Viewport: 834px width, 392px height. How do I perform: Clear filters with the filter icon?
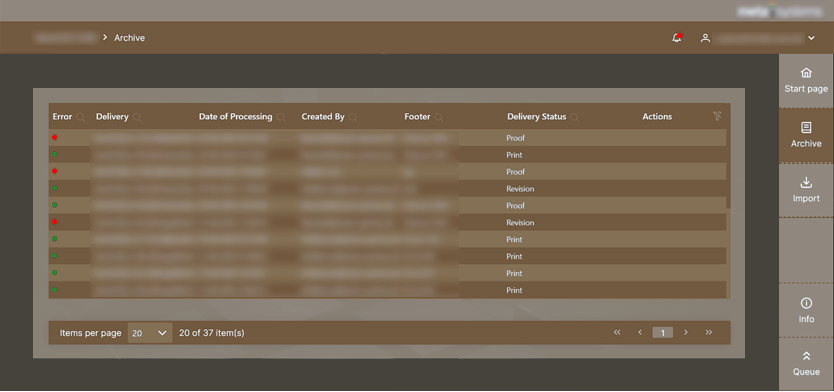[x=717, y=116]
